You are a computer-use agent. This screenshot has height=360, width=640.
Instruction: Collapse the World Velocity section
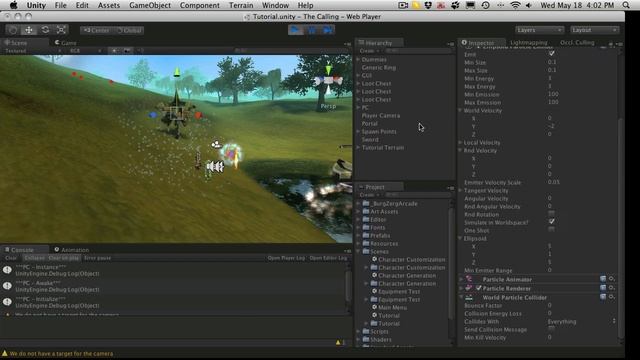point(460,111)
